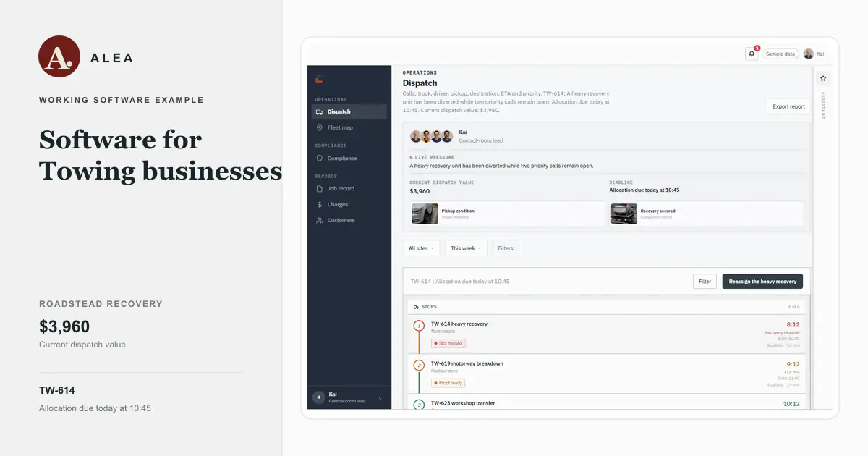The image size is (868, 456).
Task: Click the Filters button beside This week
Action: click(x=506, y=248)
